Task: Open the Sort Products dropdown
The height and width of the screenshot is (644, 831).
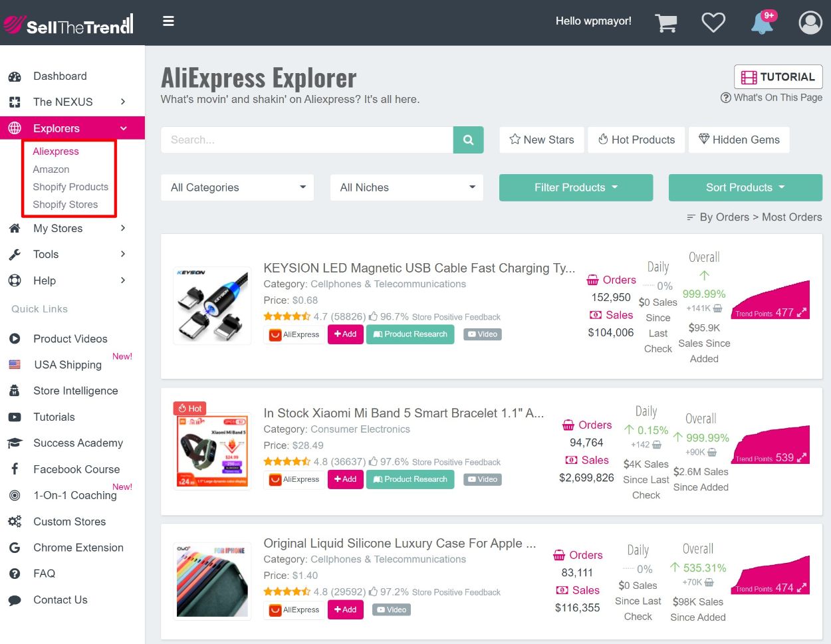Action: pos(745,187)
